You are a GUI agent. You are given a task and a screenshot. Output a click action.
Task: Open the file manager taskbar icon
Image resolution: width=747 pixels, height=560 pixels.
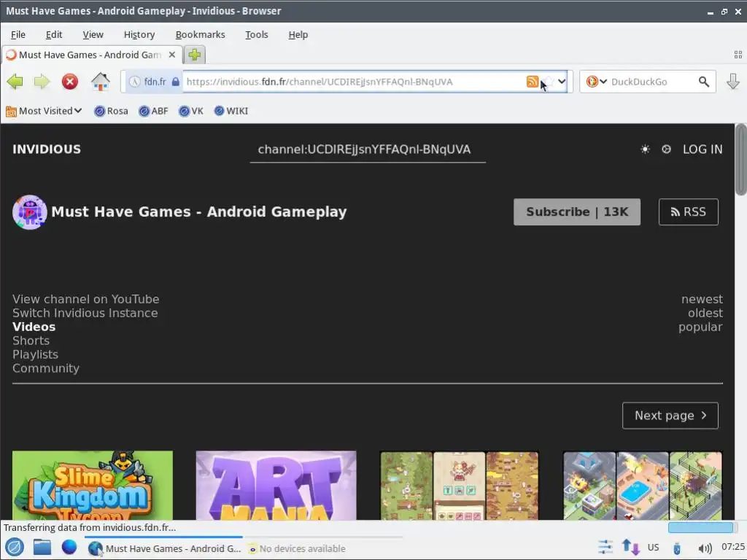pyautogui.click(x=42, y=547)
